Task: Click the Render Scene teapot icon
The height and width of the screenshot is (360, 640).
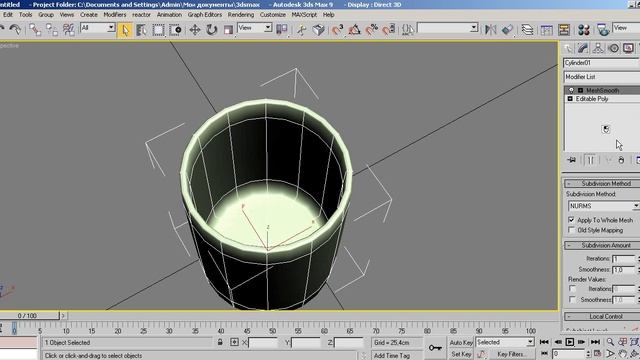Action: coord(603,30)
